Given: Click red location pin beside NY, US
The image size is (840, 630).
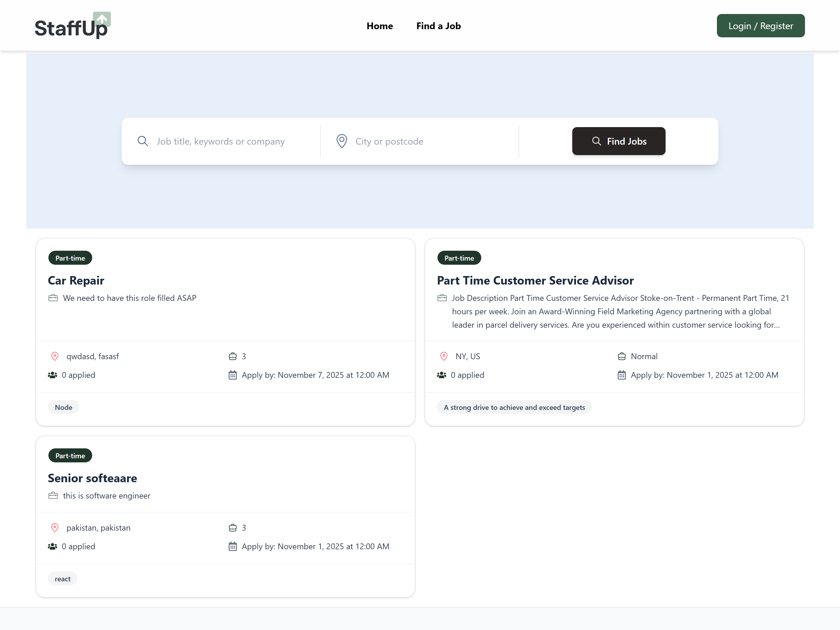Looking at the screenshot, I should click(444, 356).
